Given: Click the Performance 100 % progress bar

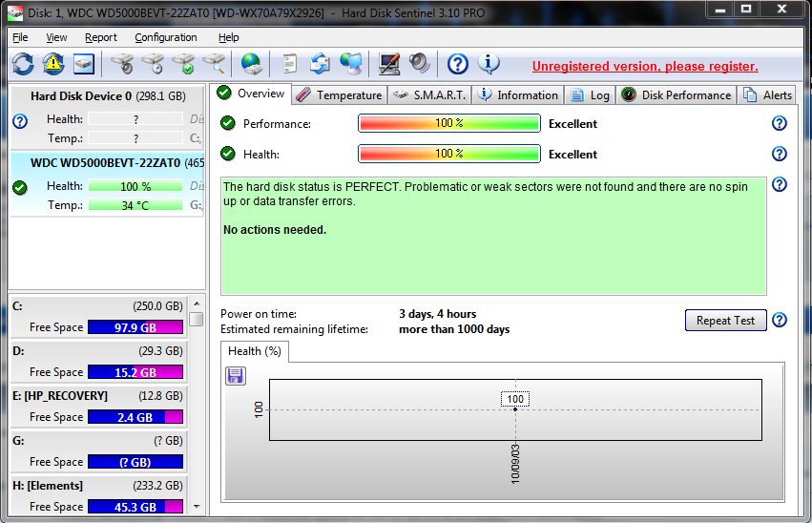Looking at the screenshot, I should [449, 123].
